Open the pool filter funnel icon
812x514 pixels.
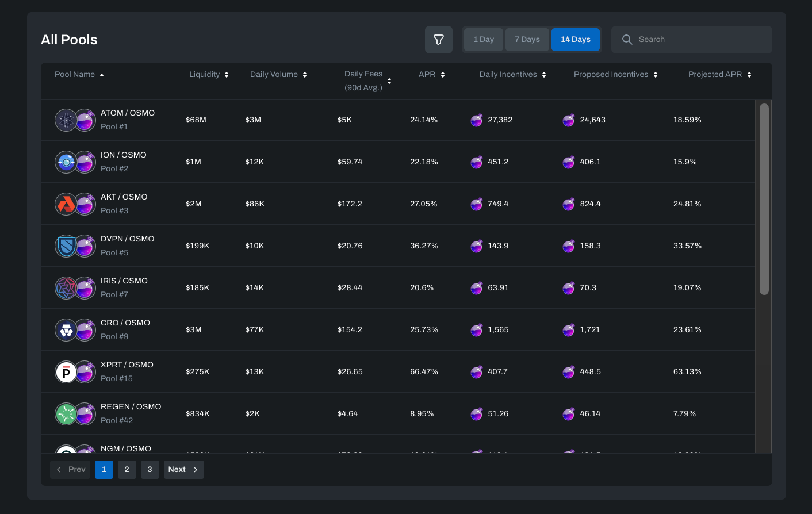pyautogui.click(x=439, y=40)
